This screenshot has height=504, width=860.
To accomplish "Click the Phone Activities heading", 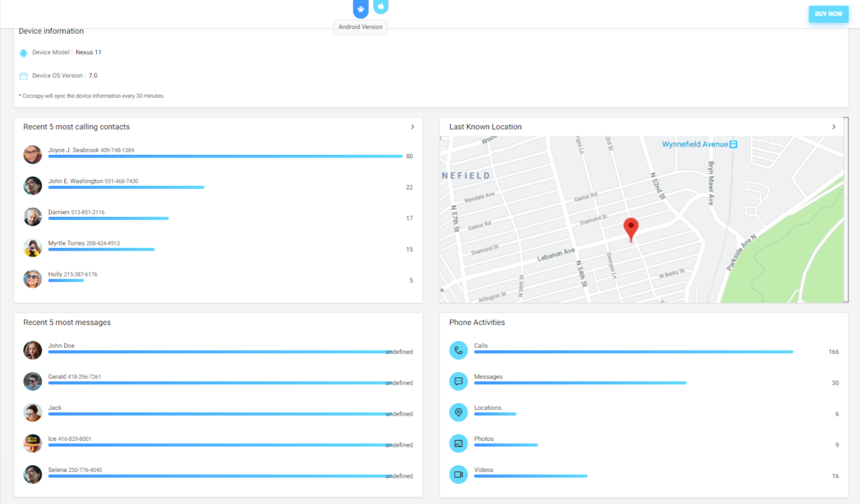I will point(477,322).
